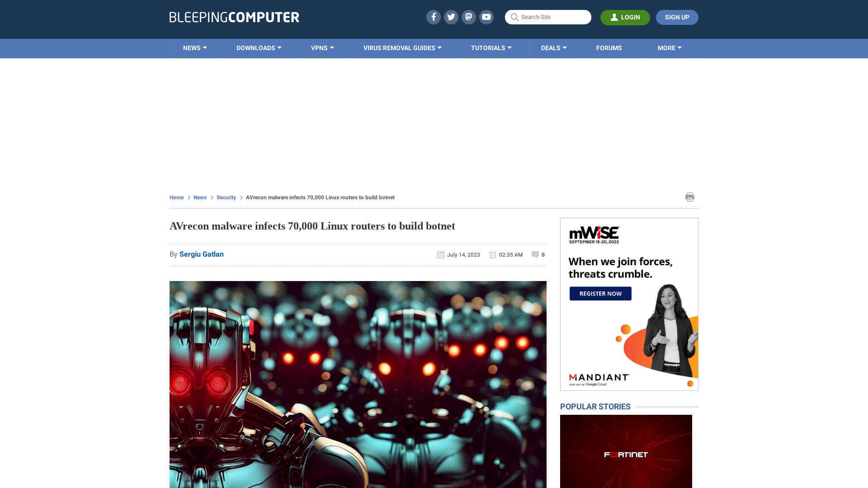Click the Security breadcrumb link
Viewport: 868px width, 488px height.
click(226, 197)
